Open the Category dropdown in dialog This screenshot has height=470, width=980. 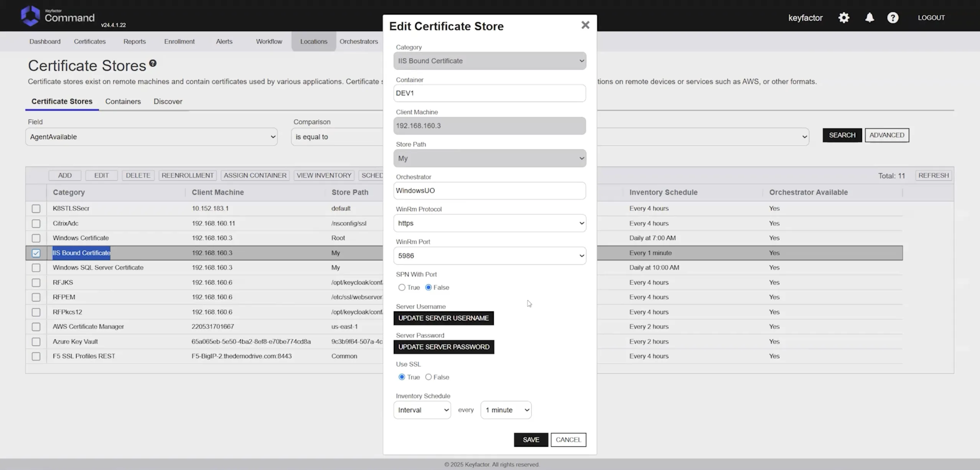coord(490,61)
